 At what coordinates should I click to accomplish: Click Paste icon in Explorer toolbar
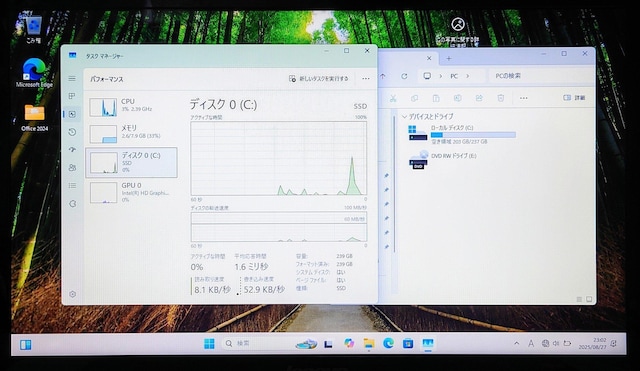[436, 98]
